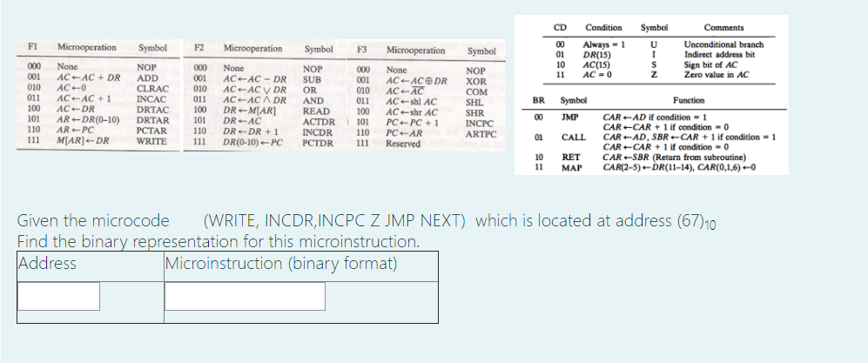
Task: Click INCPC symbol in F3 table
Action: click(x=480, y=124)
